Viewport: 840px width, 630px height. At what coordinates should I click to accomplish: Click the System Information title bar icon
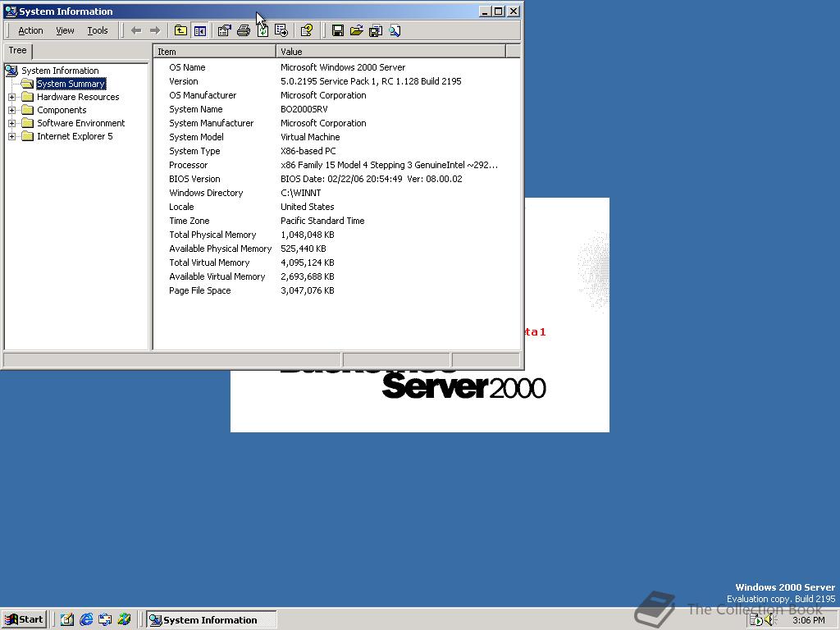click(10, 11)
